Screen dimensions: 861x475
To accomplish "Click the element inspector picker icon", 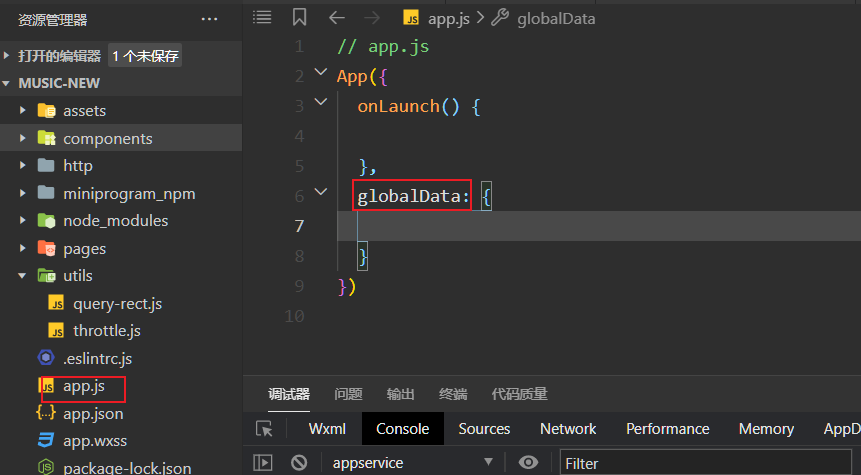I will 264,429.
